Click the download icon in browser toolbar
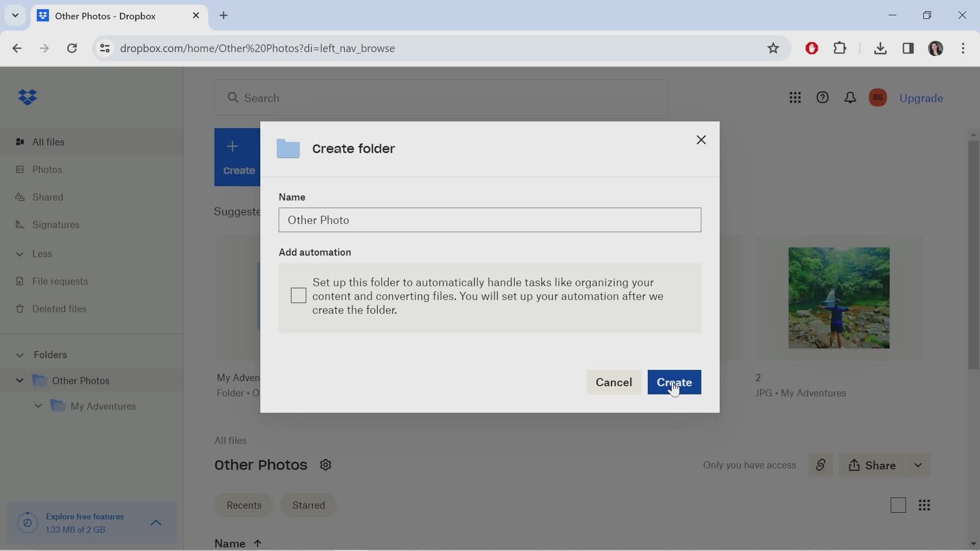The height and width of the screenshot is (551, 980). (880, 48)
